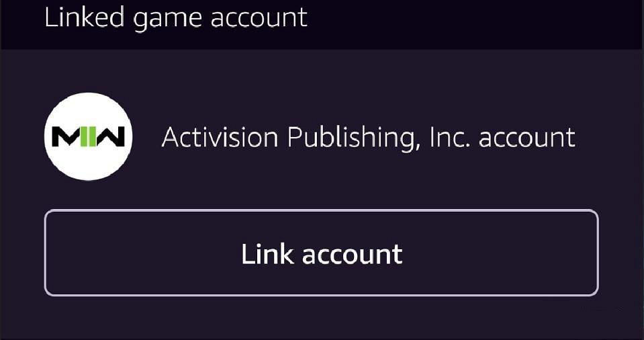Choose the MW icon in the account row
The image size is (644, 340).
click(x=88, y=137)
